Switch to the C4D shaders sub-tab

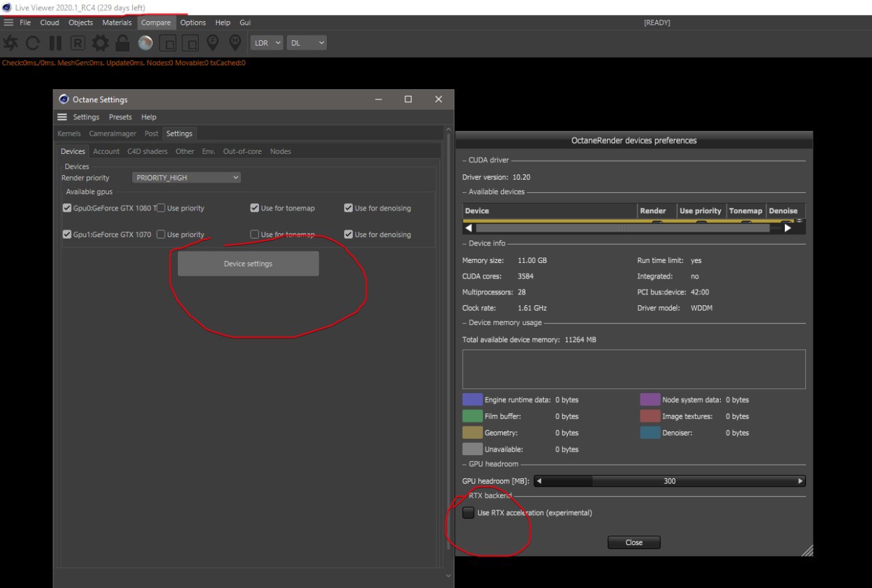pos(147,151)
